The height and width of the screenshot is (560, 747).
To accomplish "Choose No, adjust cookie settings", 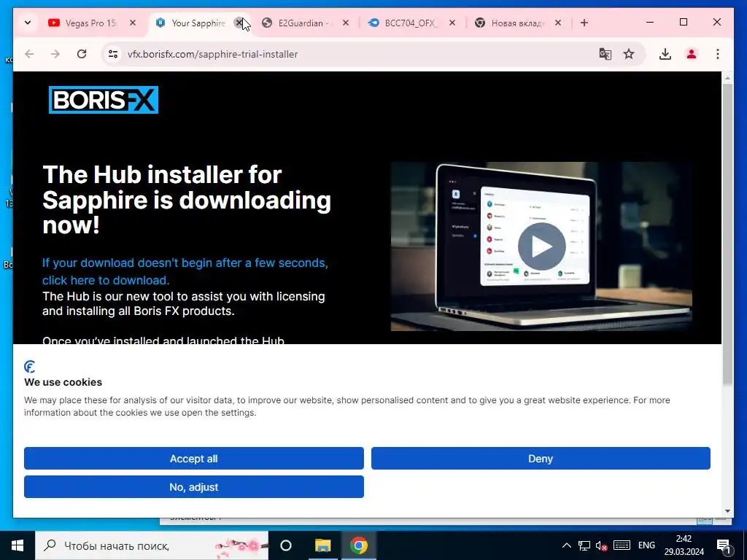I will click(x=194, y=486).
